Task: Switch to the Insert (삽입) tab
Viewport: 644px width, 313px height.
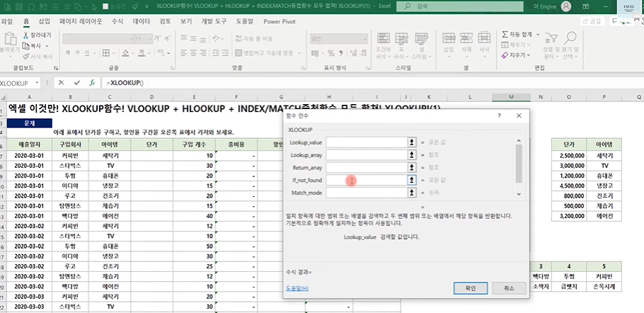Action: pyautogui.click(x=44, y=21)
